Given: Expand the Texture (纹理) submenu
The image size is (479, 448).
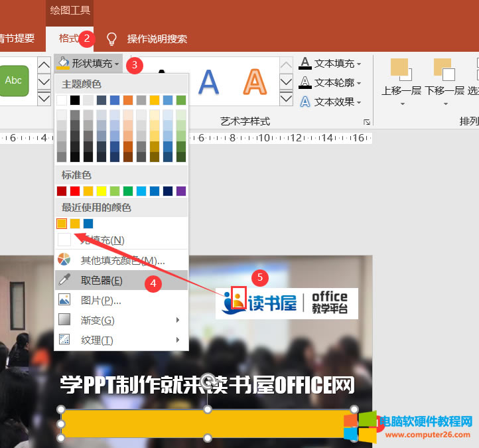Looking at the screenshot, I should tap(97, 340).
